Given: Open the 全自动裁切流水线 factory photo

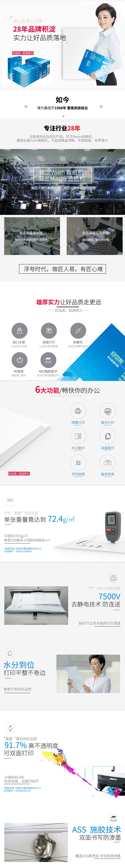Looking at the screenshot, I should pyautogui.click(x=95, y=236).
